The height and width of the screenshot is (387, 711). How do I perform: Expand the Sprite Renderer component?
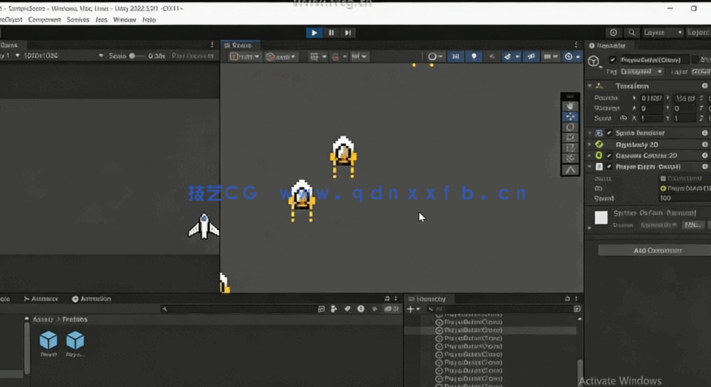tap(590, 133)
